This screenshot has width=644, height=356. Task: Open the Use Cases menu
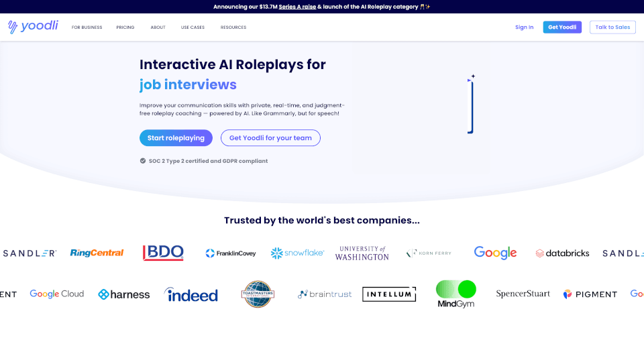pyautogui.click(x=193, y=27)
